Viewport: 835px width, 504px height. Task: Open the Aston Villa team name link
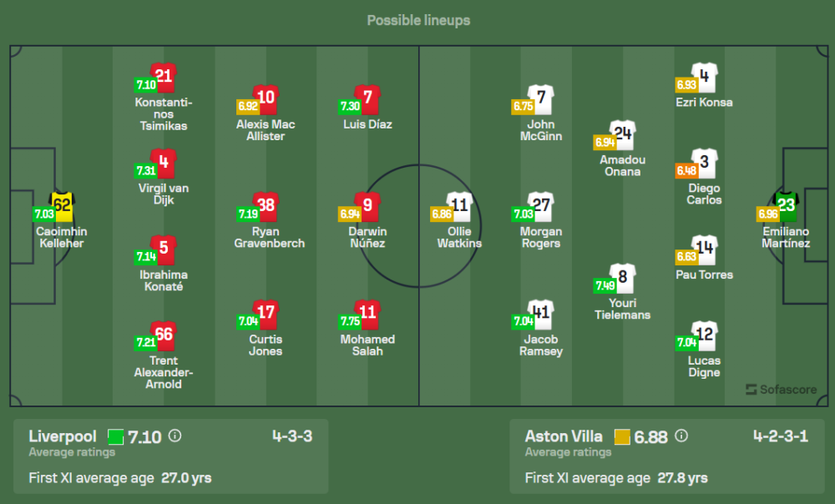565,436
